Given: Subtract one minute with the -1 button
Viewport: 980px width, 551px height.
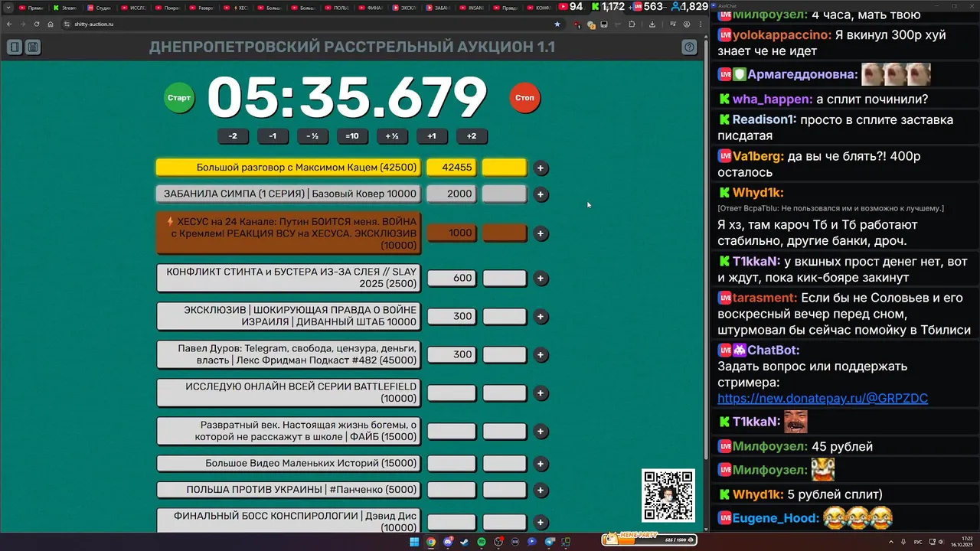Looking at the screenshot, I should [273, 136].
